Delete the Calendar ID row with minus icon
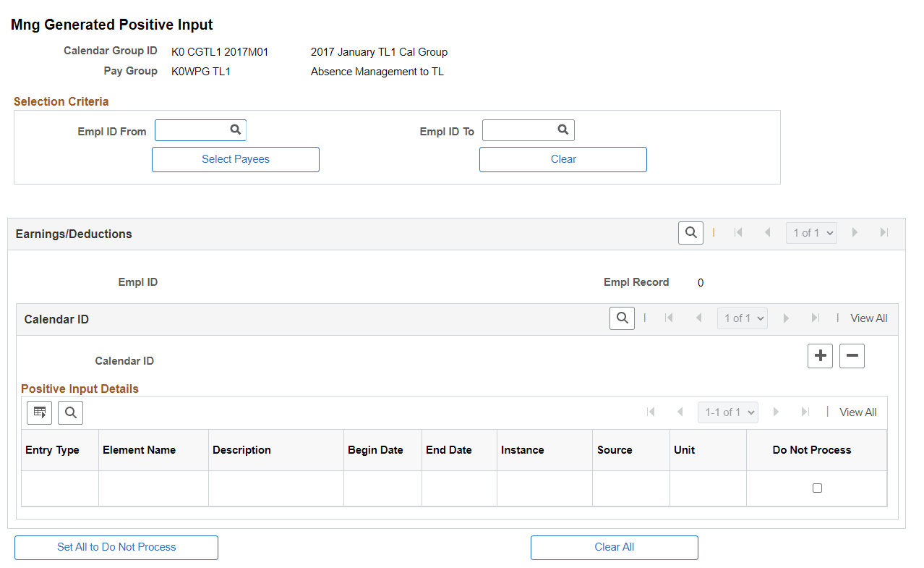The height and width of the screenshot is (568, 924). pyautogui.click(x=852, y=355)
